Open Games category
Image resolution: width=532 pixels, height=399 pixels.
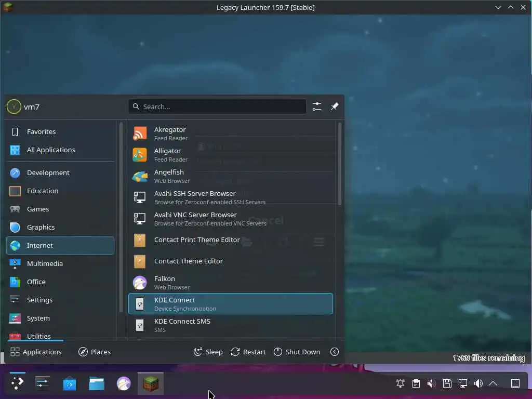pyautogui.click(x=60, y=209)
